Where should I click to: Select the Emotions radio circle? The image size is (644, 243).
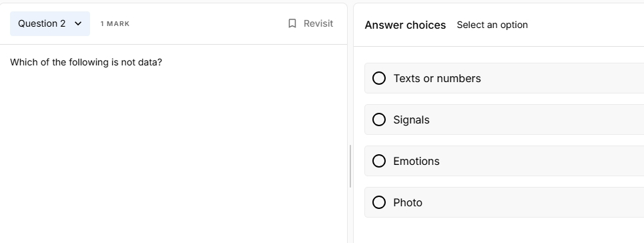(x=378, y=161)
